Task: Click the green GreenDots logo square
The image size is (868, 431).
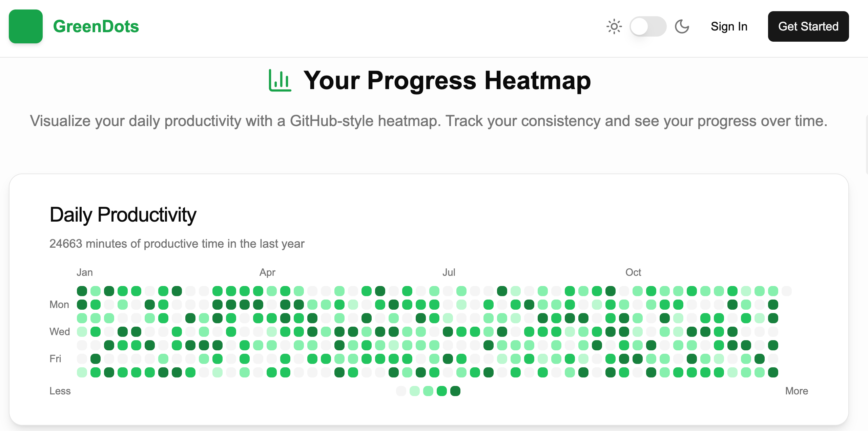Action: [26, 26]
